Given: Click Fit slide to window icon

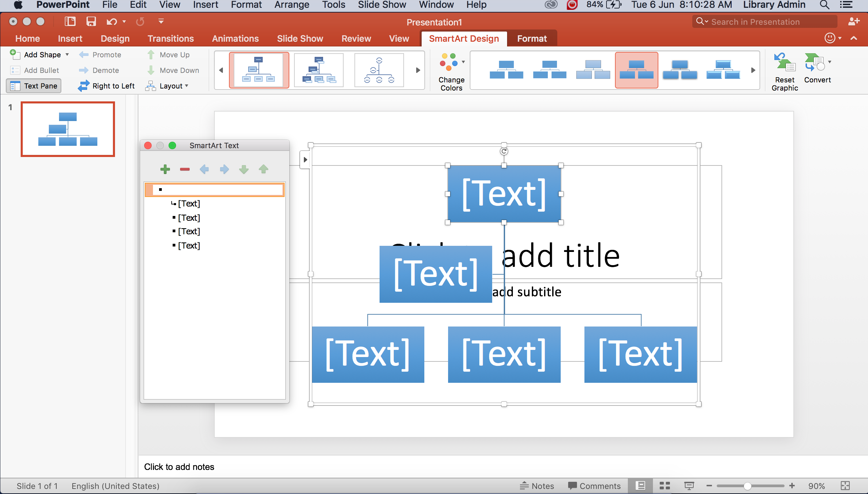Looking at the screenshot, I should click(845, 486).
